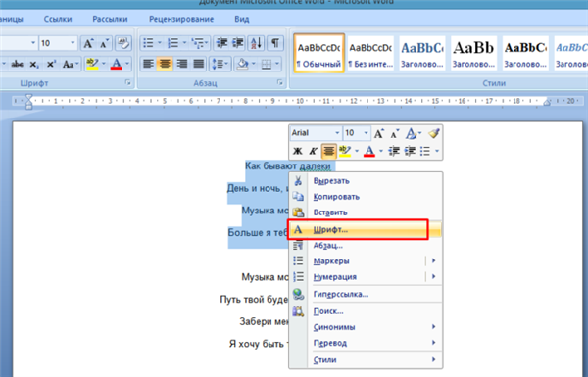The width and height of the screenshot is (588, 377).
Task: Choose Вырезать from the context menu
Action: (x=366, y=181)
